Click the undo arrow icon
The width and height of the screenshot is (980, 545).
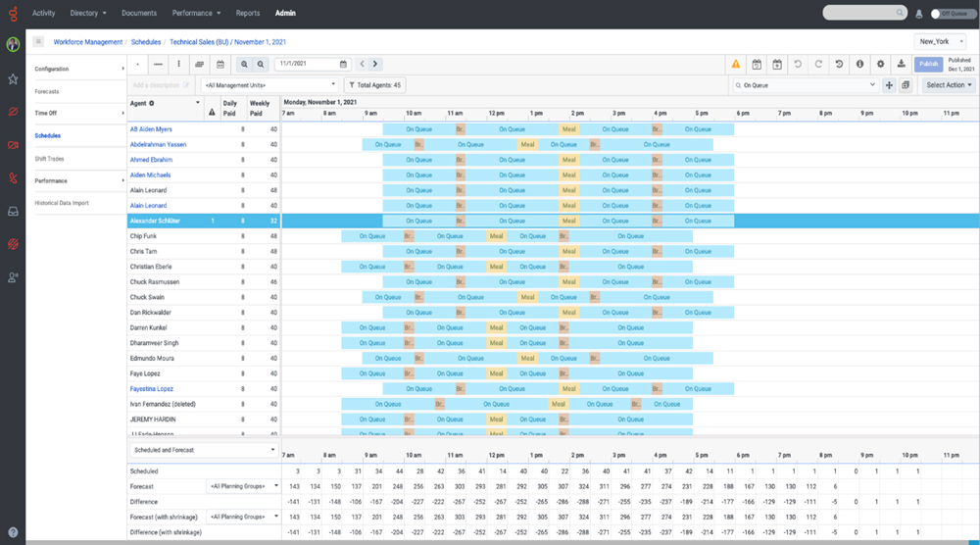click(798, 64)
